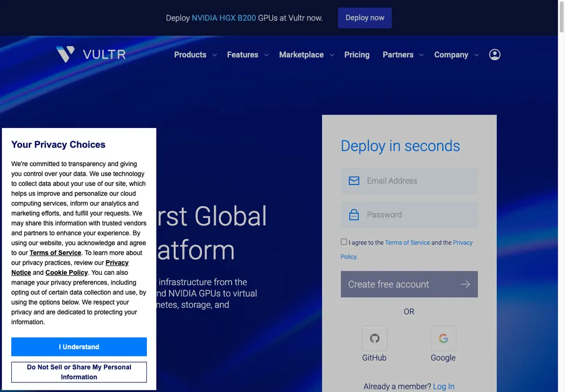
Task: Expand the Company dropdown chevron
Action: (476, 55)
